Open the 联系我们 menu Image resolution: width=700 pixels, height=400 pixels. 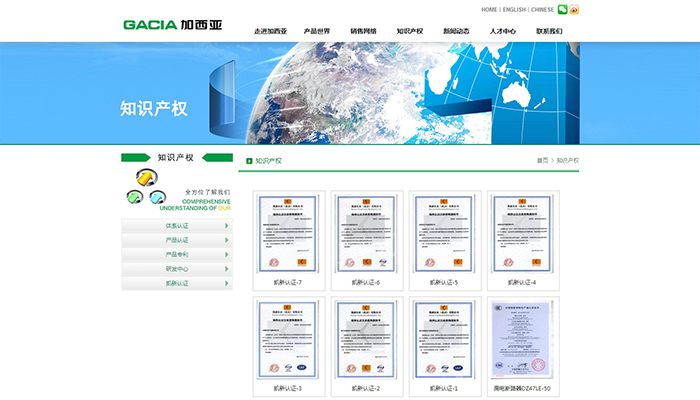pos(549,31)
